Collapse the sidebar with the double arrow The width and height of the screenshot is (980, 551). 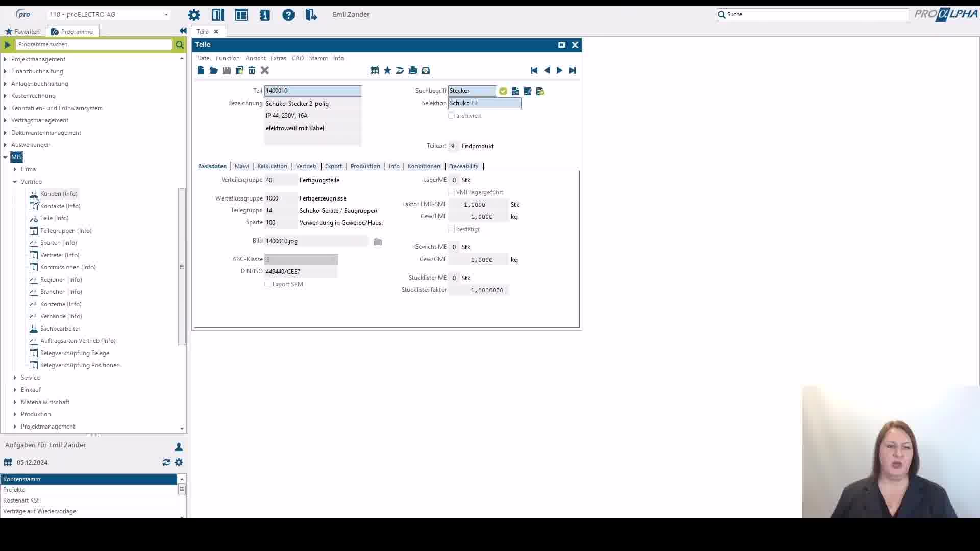(x=183, y=31)
